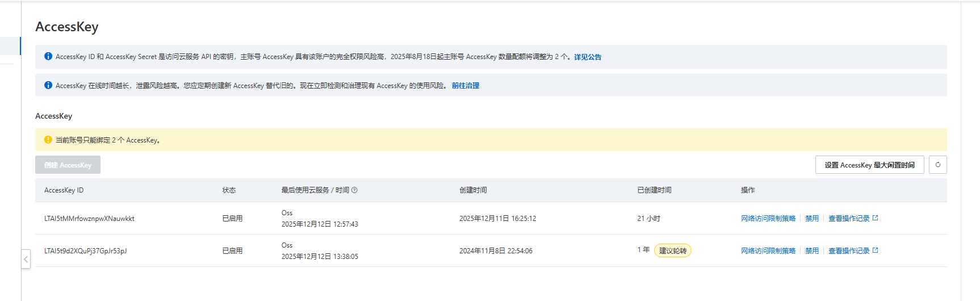Image resolution: width=980 pixels, height=301 pixels.
Task: View 查看操作记录 for the 2024年11月8日 key
Action: (x=848, y=251)
